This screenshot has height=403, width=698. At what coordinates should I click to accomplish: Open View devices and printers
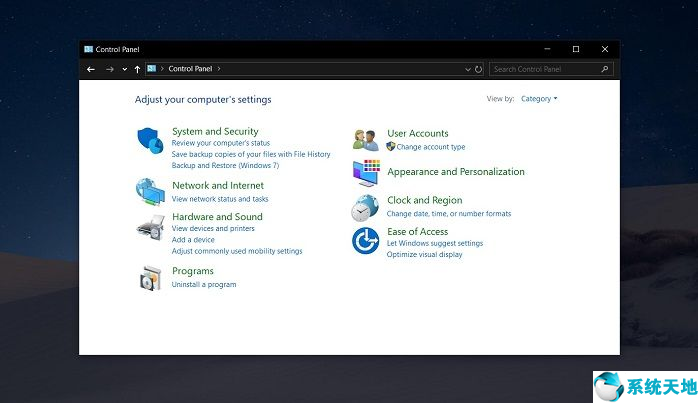pos(213,228)
